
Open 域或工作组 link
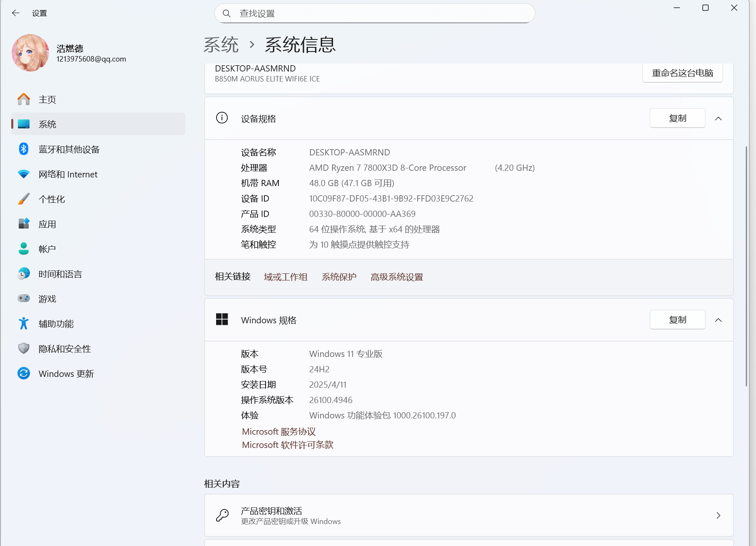pyautogui.click(x=286, y=277)
